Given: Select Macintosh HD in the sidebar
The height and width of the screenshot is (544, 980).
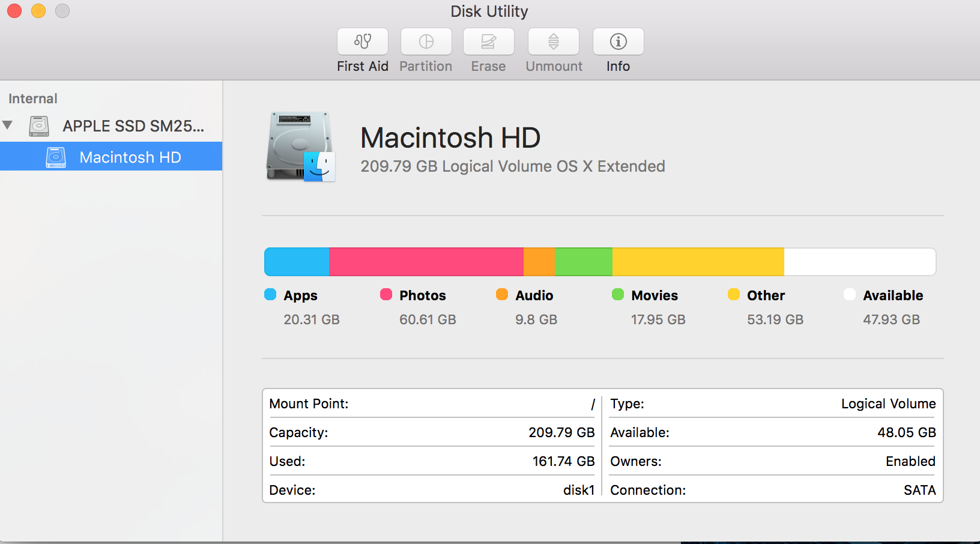Looking at the screenshot, I should point(130,157).
